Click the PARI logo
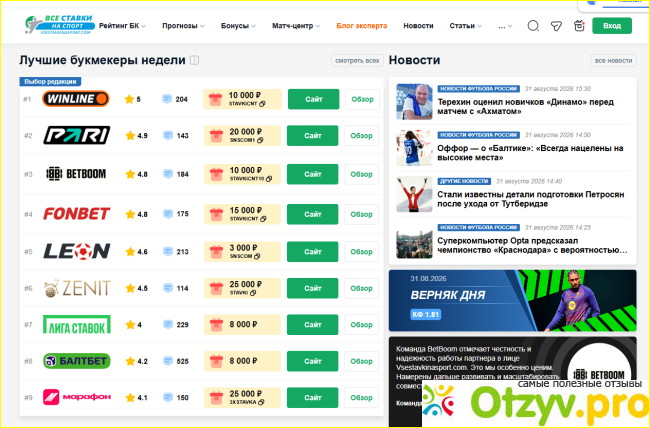The height and width of the screenshot is (428, 650). [77, 135]
